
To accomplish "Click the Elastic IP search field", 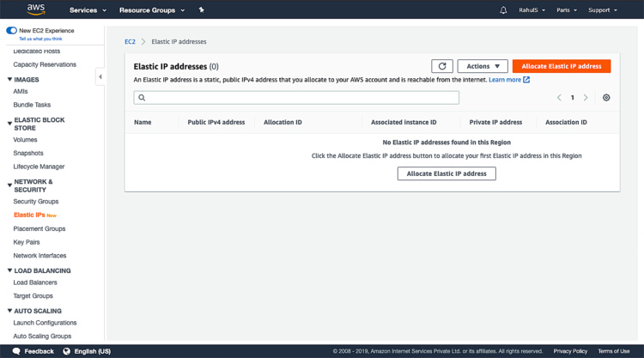I will coord(296,98).
